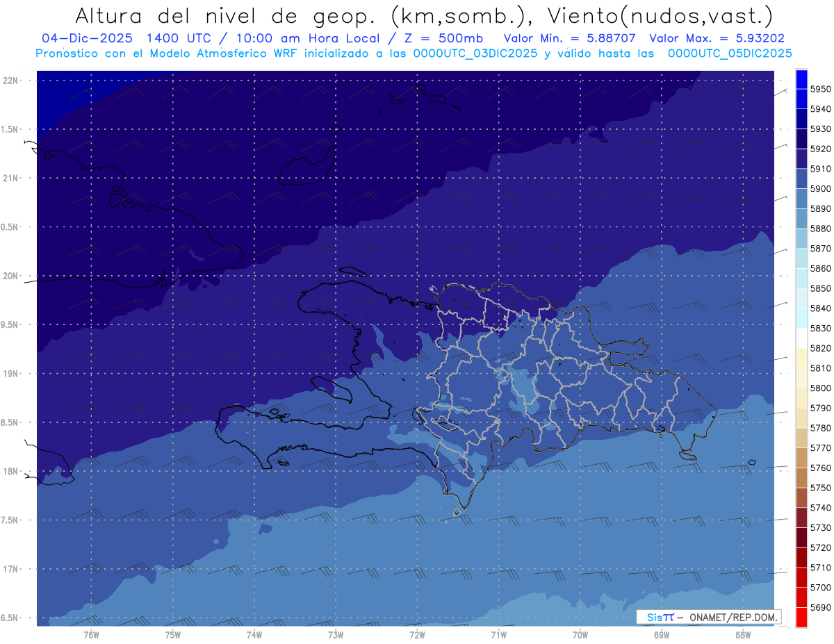
Task: Click the Tortuga island outline north of Haiti
Action: (x=352, y=271)
